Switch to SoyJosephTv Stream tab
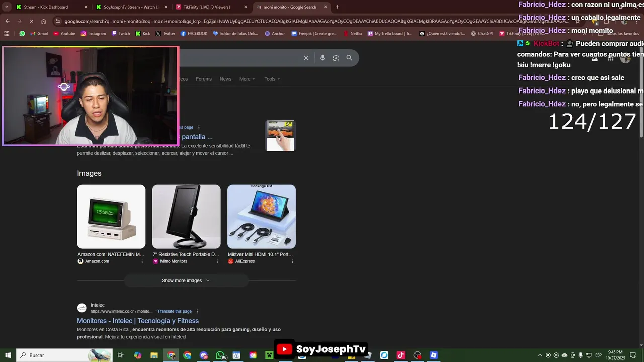The image size is (644, 362). point(130,7)
